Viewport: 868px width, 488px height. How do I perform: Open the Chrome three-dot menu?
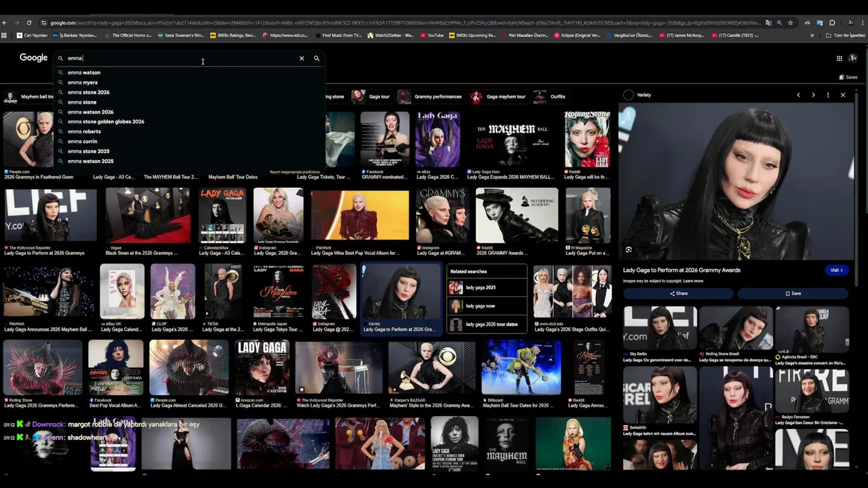pyautogui.click(x=862, y=22)
